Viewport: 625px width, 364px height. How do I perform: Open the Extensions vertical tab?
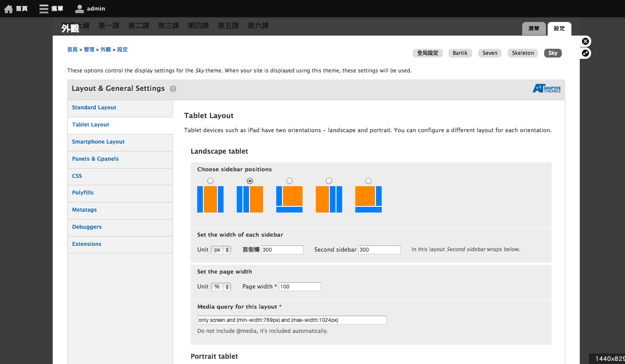coord(120,244)
